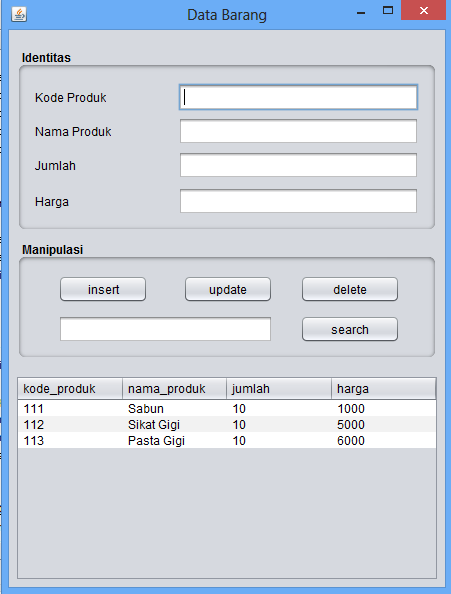Viewport: 451px width, 594px height.
Task: Hit the delete button
Action: tap(350, 289)
